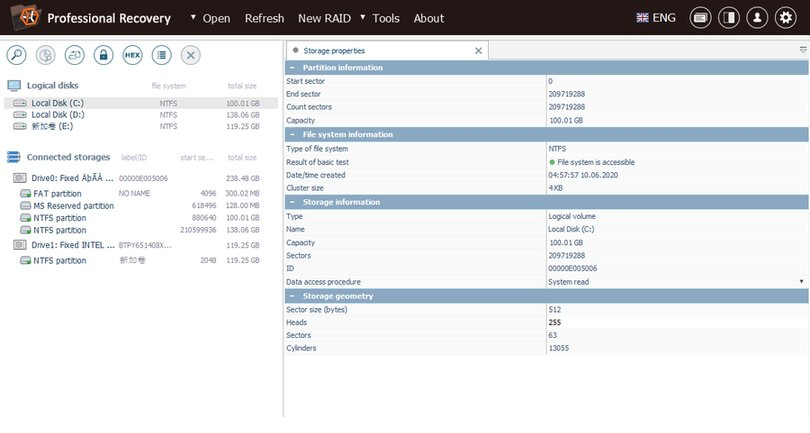Image resolution: width=810 pixels, height=433 pixels.
Task: Click the split-panel layout icon in header
Action: pos(729,18)
